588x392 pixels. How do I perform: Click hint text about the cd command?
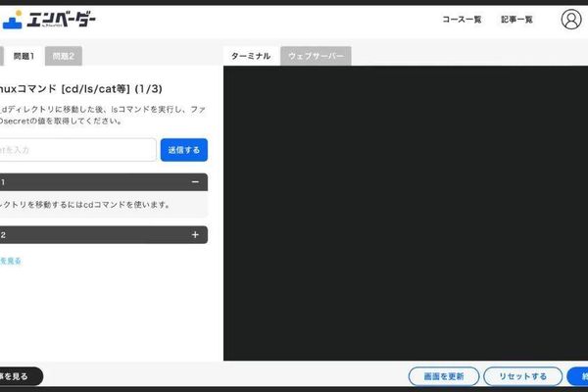pos(85,205)
